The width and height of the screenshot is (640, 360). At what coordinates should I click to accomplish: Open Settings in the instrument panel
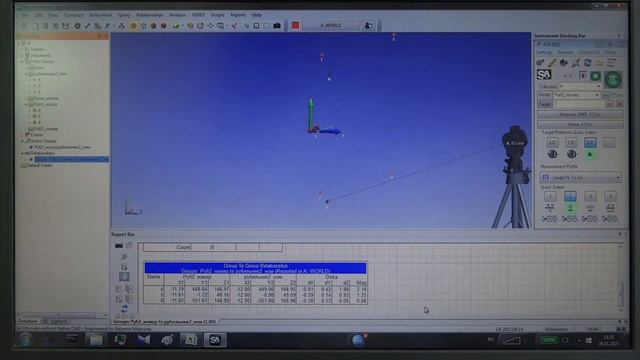coord(544,53)
